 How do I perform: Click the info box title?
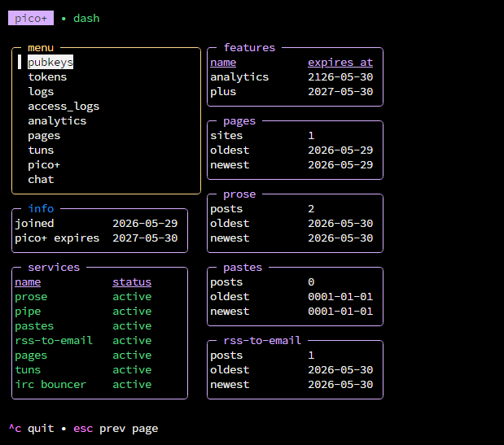click(x=41, y=209)
